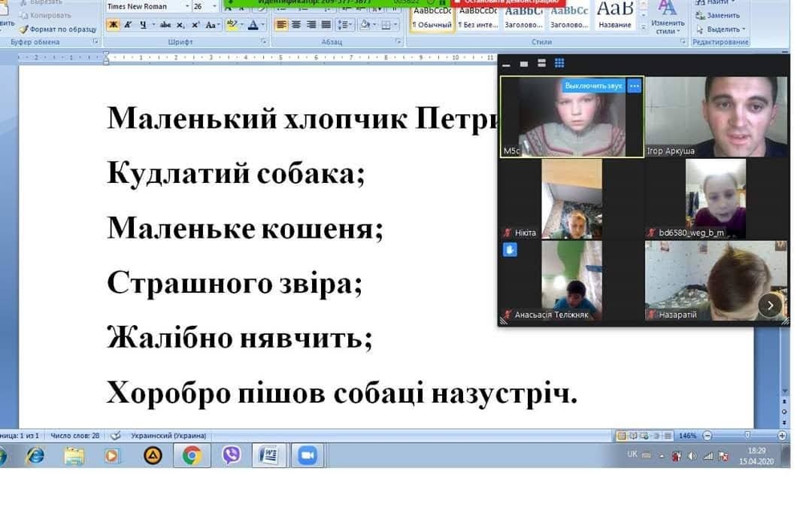Image resolution: width=812 pixels, height=508 pixels.
Task: Open File Explorer from taskbar
Action: (74, 455)
